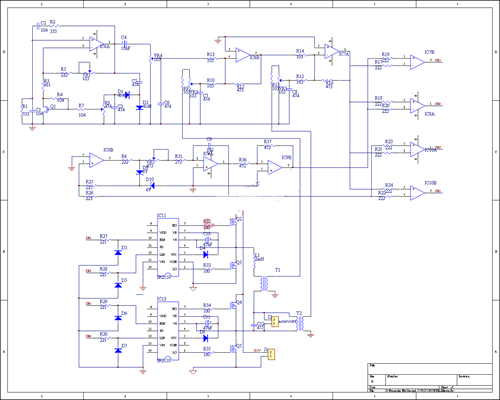500x400 pixels.
Task: Click the T1 designator label
Action: (x=277, y=270)
